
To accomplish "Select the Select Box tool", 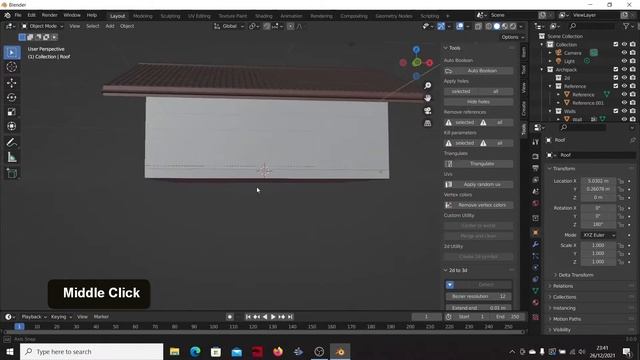I will (11, 53).
